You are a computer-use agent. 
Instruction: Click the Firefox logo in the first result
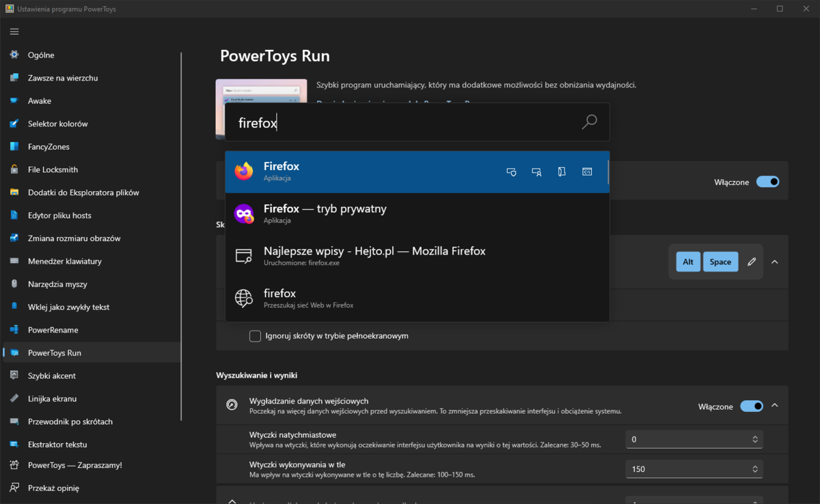click(244, 171)
